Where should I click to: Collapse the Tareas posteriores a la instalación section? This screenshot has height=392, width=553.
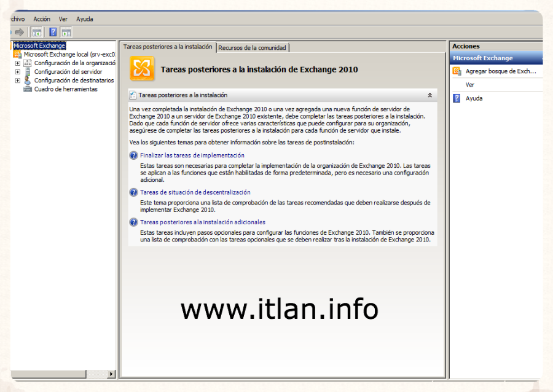click(429, 95)
